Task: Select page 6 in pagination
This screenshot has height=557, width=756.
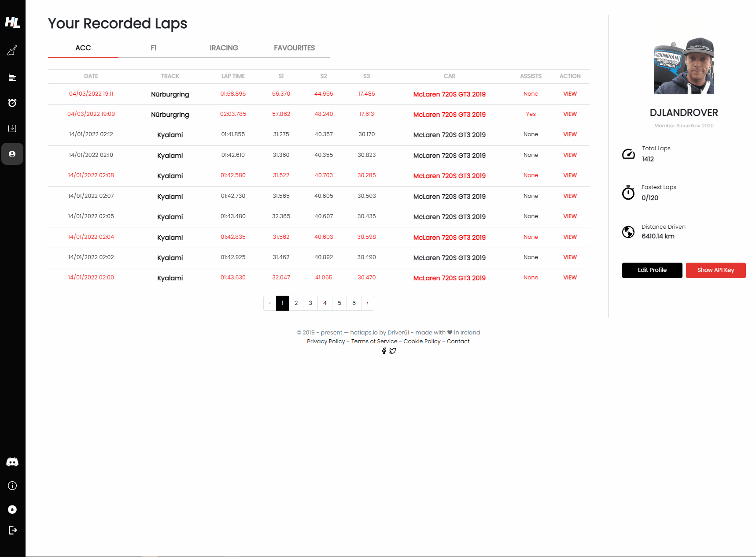Action: 354,303
